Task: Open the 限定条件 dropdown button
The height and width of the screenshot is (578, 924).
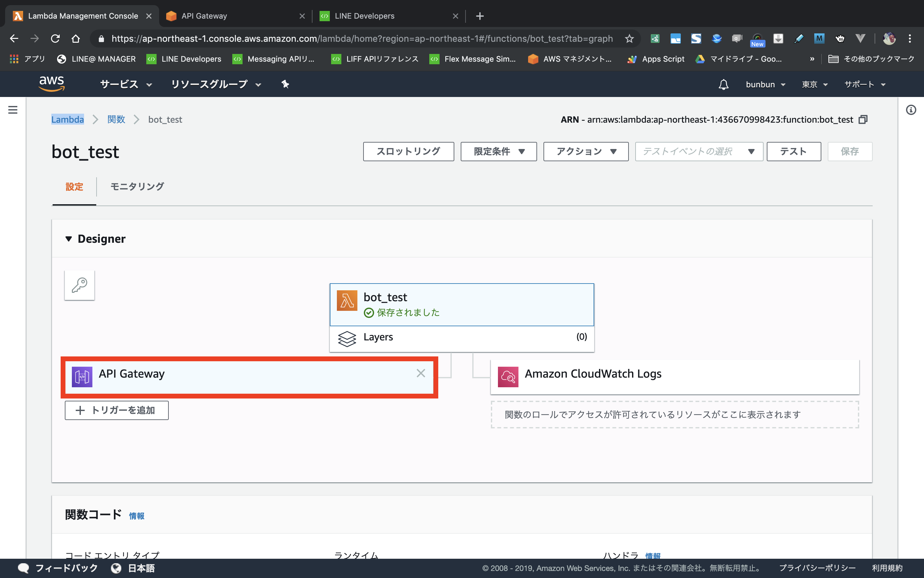Action: [499, 151]
